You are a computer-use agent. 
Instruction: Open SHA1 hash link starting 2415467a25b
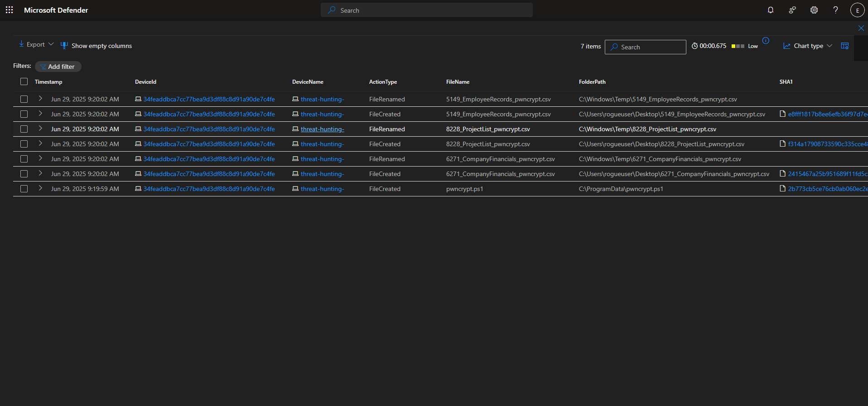[x=828, y=174]
